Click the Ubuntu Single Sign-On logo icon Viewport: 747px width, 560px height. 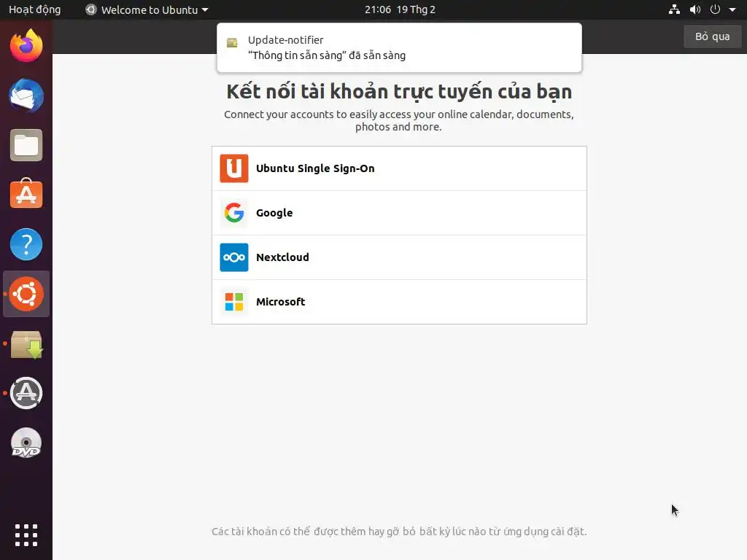[234, 168]
